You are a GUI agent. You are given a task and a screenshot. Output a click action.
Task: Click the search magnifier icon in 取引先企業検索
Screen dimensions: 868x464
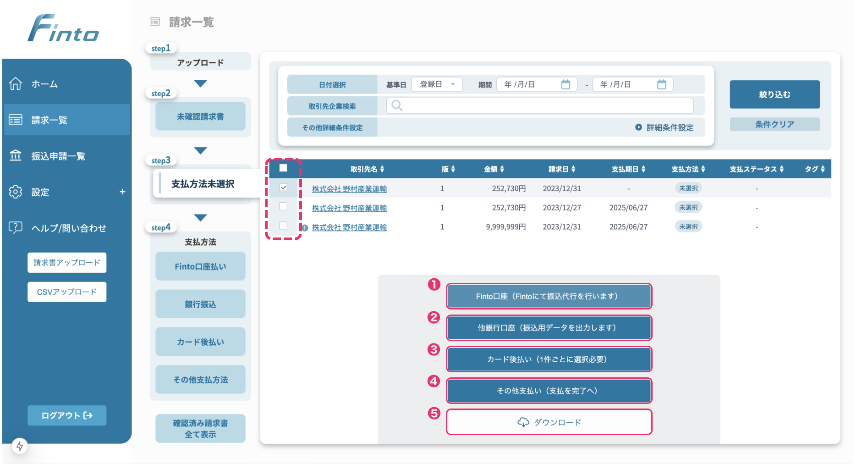tap(397, 106)
